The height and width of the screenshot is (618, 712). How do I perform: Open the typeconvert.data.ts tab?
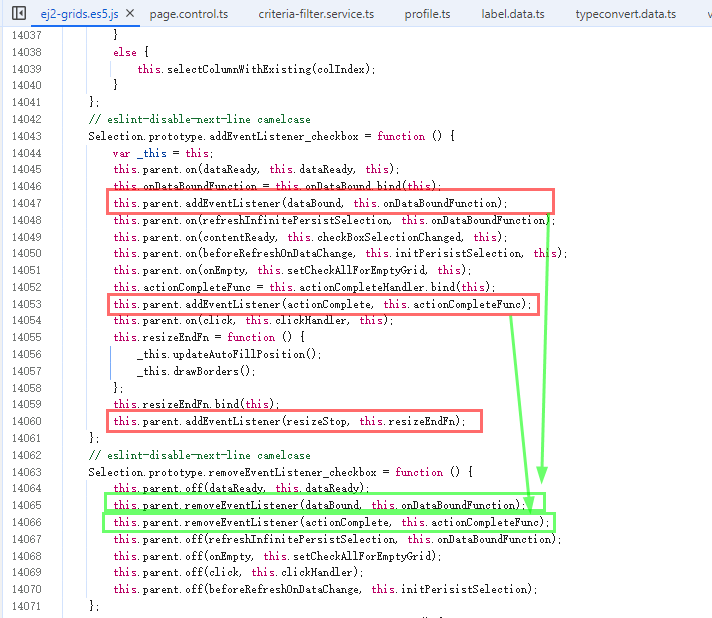pyautogui.click(x=626, y=14)
